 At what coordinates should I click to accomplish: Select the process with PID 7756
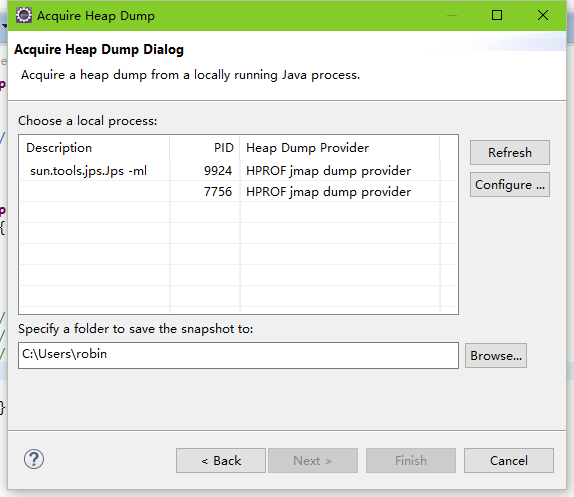click(238, 191)
